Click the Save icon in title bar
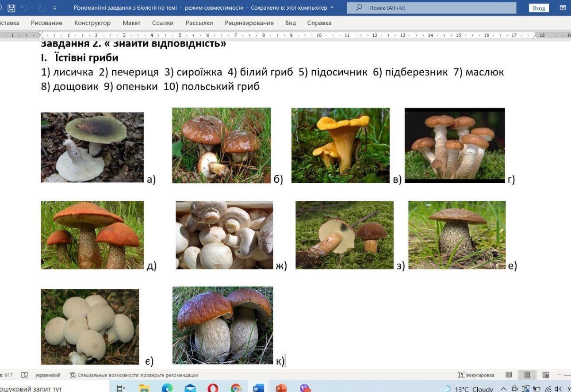 pos(11,8)
